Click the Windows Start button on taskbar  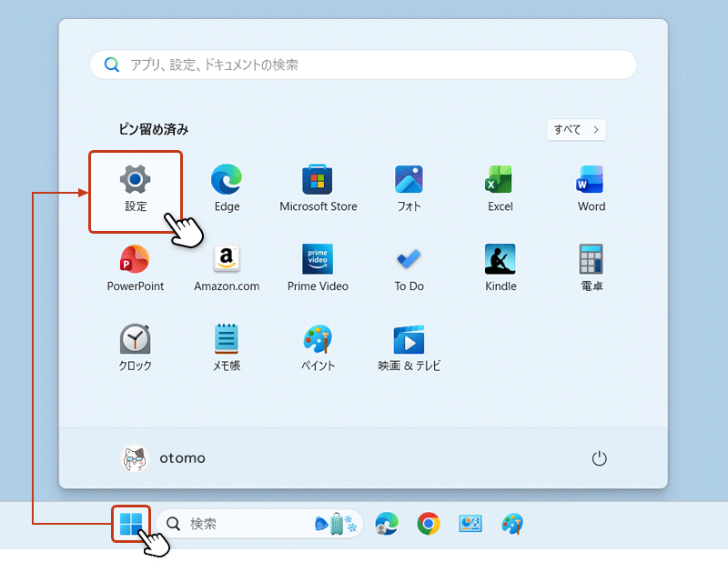(x=131, y=524)
